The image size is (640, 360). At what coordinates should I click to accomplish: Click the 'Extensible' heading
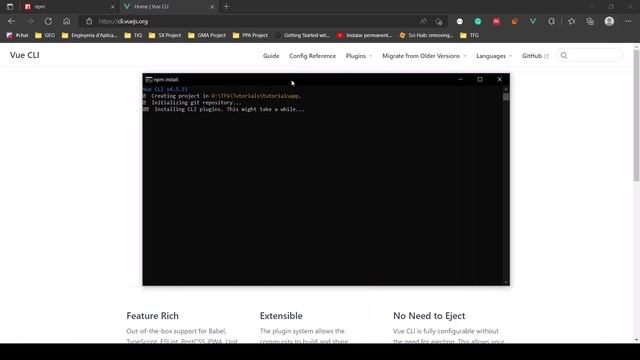pyautogui.click(x=281, y=316)
